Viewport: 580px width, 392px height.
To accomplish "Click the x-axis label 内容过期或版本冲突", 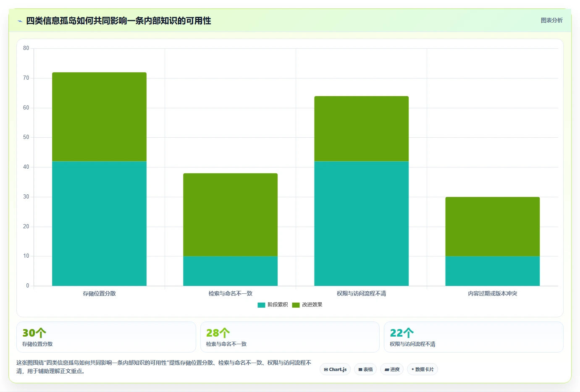I will point(492,294).
